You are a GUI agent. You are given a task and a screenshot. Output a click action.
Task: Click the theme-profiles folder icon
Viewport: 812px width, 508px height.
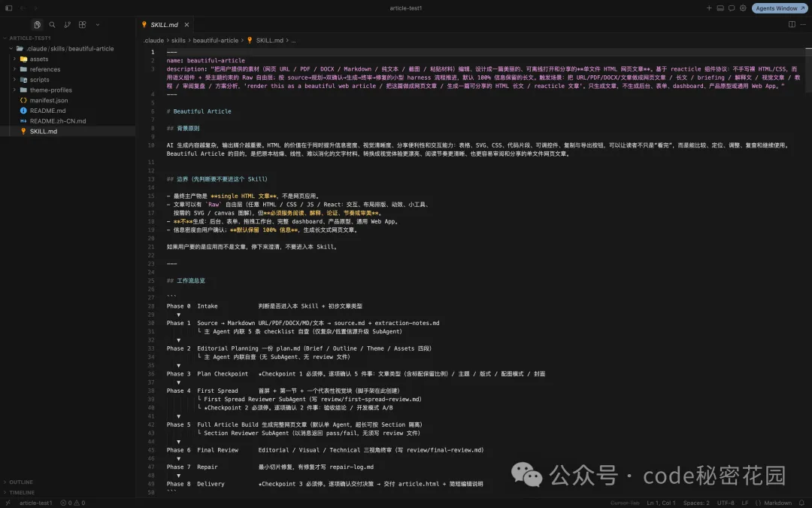(23, 90)
